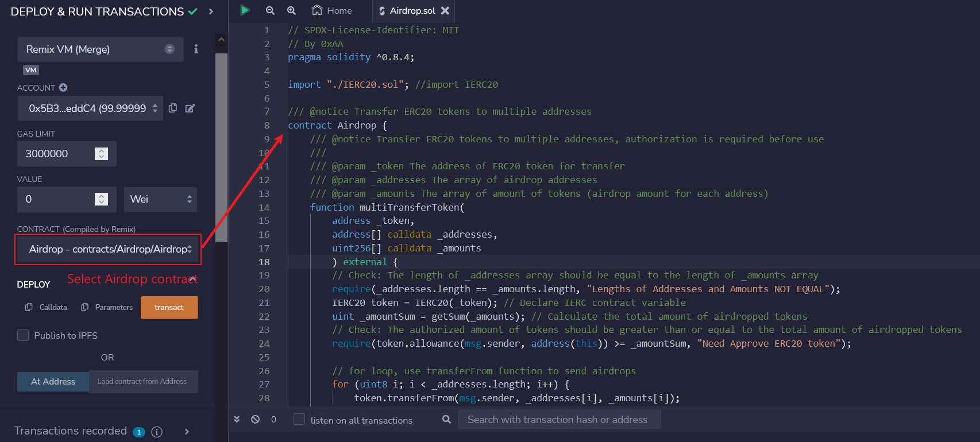Click the VM badge label

(x=31, y=70)
